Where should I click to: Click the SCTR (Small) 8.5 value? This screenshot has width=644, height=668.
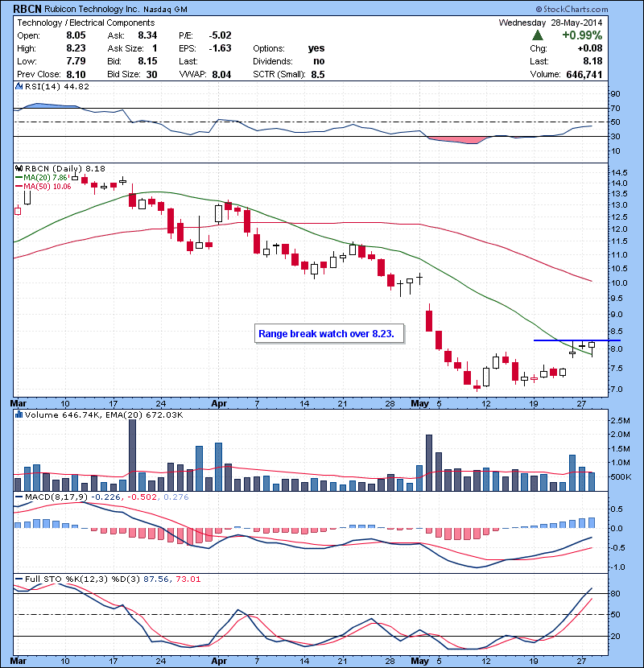(318, 75)
